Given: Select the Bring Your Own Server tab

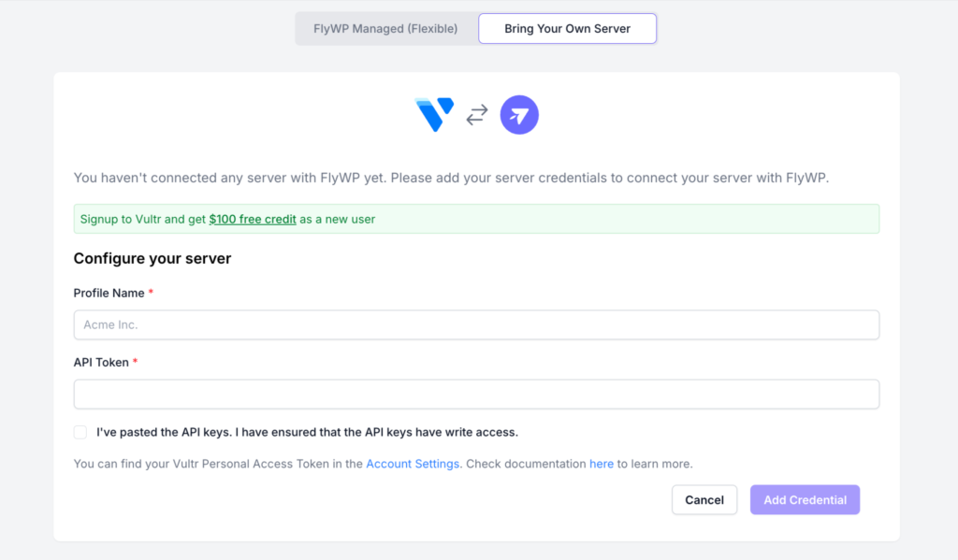Looking at the screenshot, I should 567,29.
